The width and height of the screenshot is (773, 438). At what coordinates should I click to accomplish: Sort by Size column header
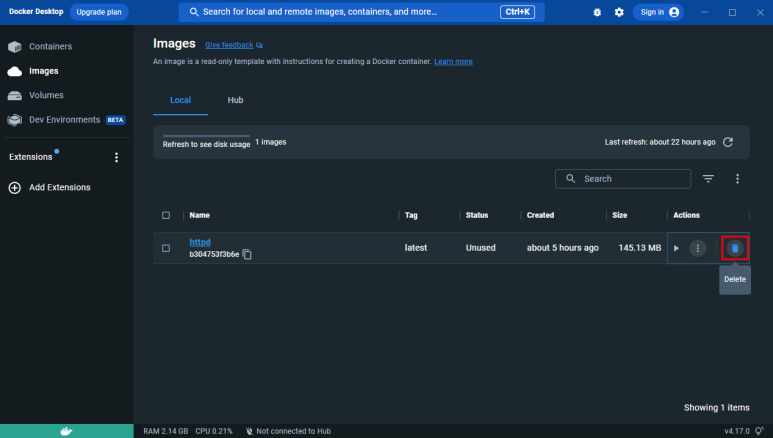click(x=620, y=215)
